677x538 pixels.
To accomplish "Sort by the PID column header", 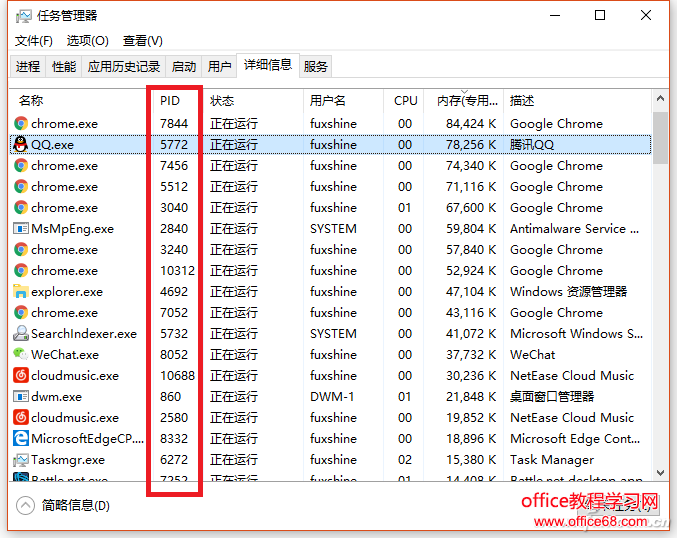I will pyautogui.click(x=177, y=101).
